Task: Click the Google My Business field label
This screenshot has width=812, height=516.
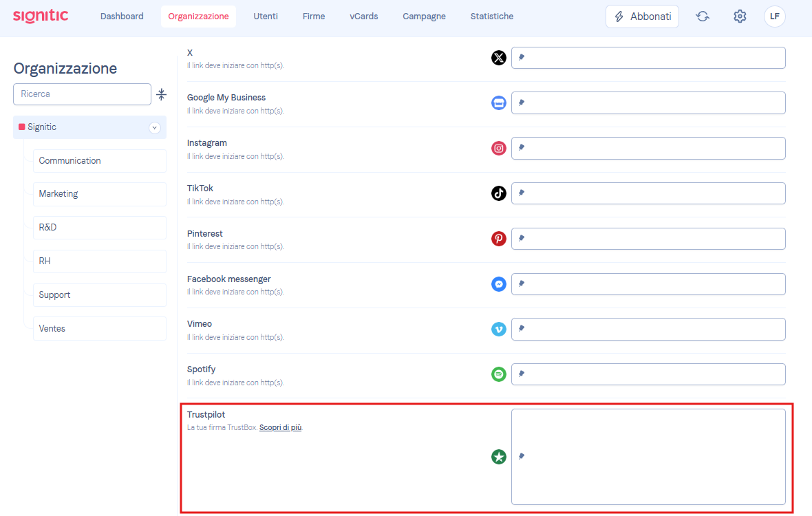Action: tap(226, 97)
